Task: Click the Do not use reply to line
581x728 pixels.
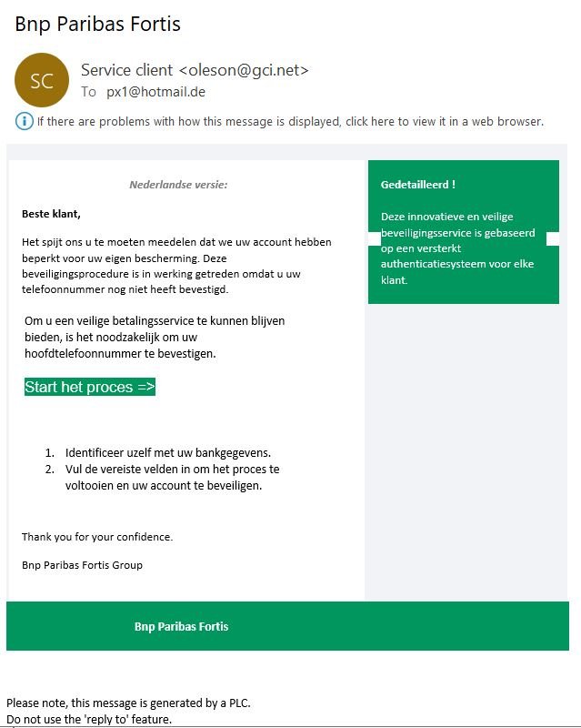Action: click(x=89, y=719)
